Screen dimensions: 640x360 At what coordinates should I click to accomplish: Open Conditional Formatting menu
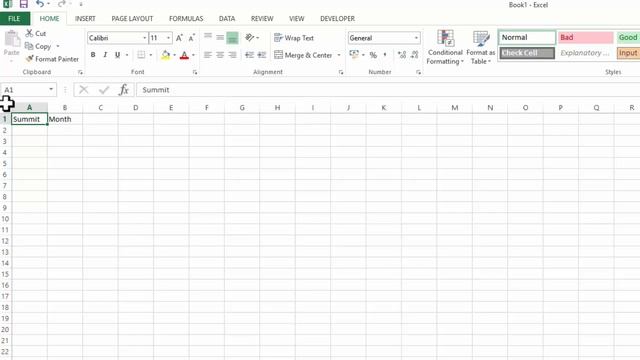pyautogui.click(x=445, y=47)
